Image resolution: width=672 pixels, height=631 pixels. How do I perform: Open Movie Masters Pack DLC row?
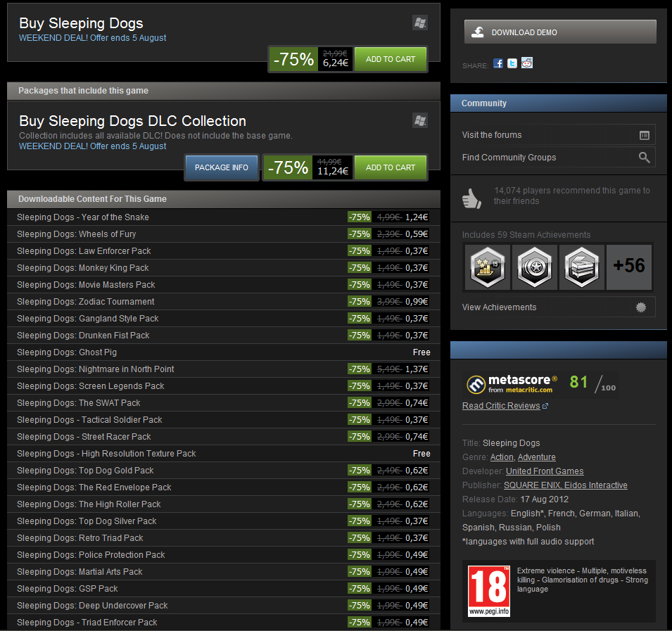point(223,285)
